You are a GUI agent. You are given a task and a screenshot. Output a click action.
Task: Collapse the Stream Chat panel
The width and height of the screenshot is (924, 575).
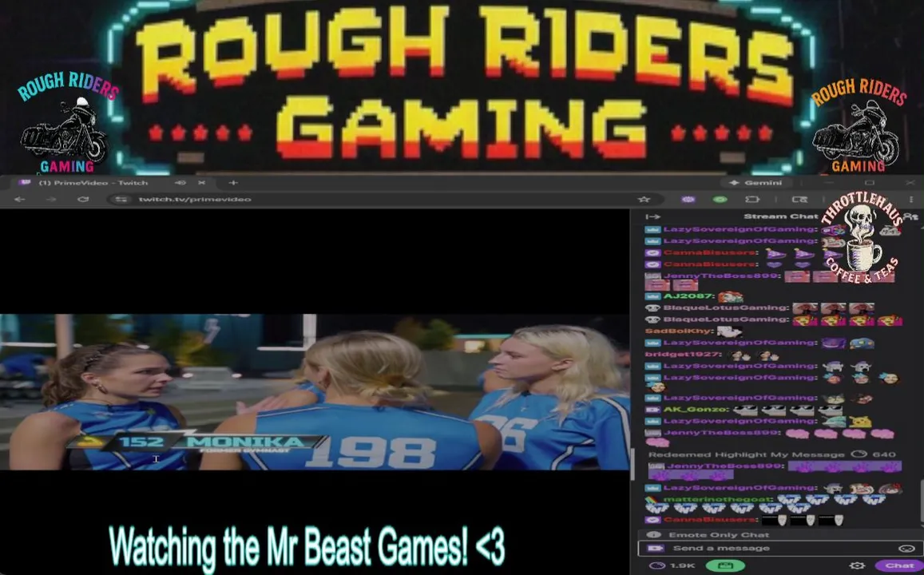tap(653, 216)
